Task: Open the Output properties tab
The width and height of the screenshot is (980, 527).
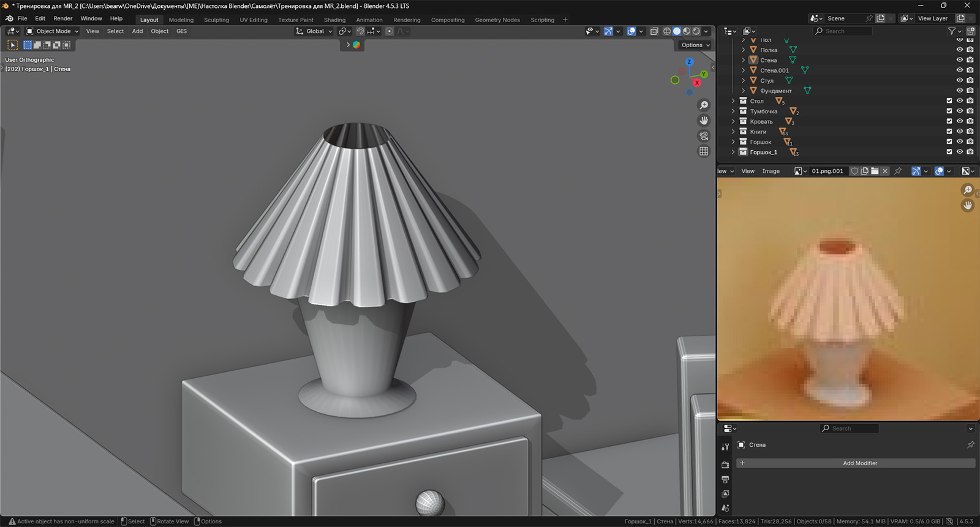Action: coord(725,479)
